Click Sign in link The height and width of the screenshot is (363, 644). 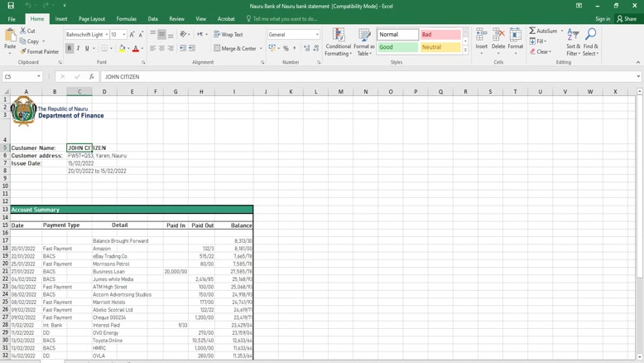[x=602, y=18]
